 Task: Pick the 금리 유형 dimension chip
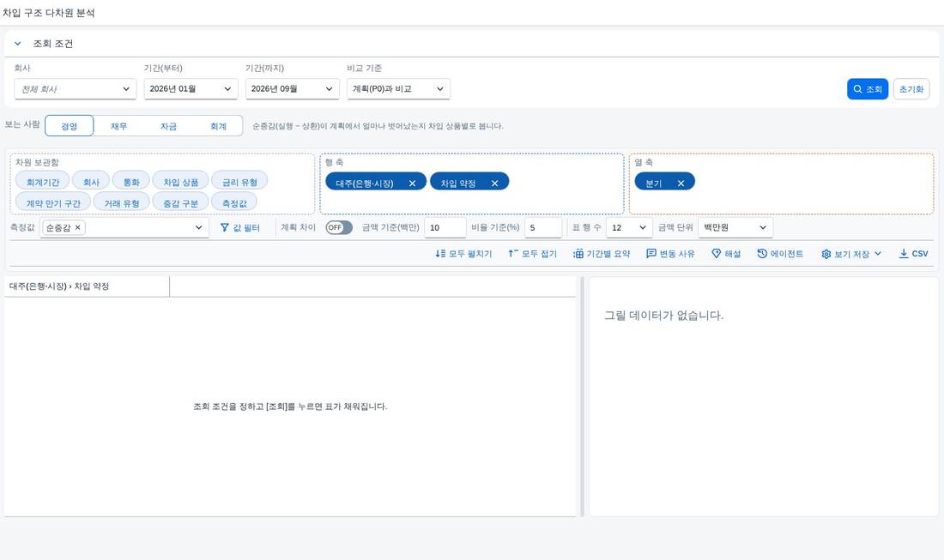[x=239, y=182]
